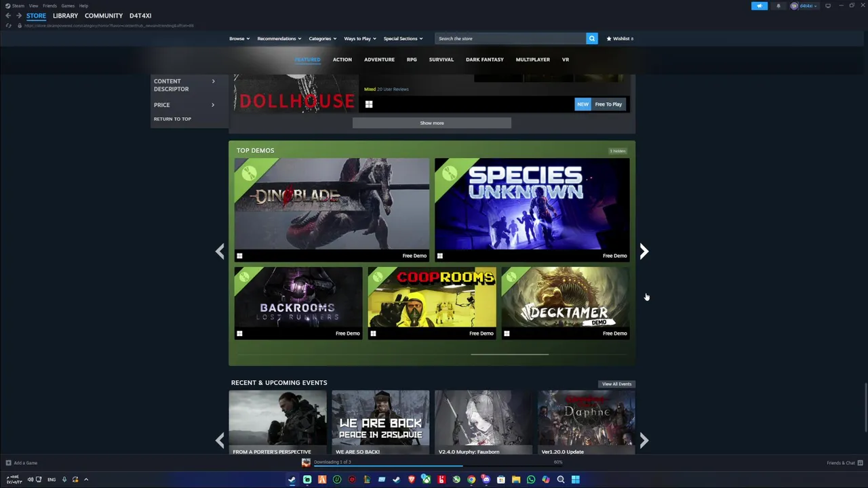Open the d4t4xi account dropdown
Viewport: 868px width, 488px height.
point(804,6)
